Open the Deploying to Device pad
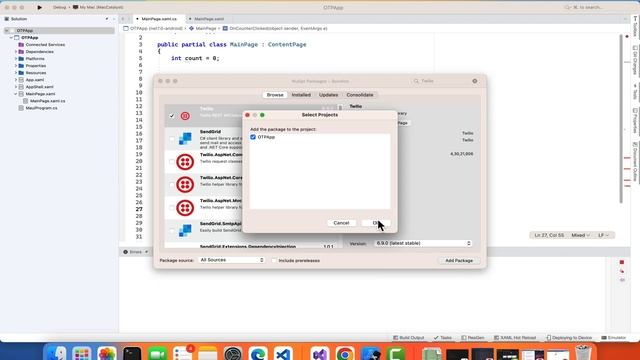Screen dimensions: 640x360 coord(569,338)
